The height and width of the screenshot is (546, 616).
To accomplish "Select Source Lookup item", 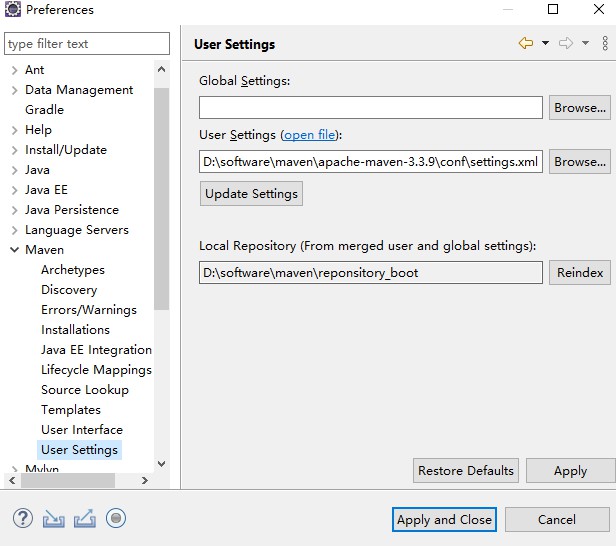I will (x=85, y=390).
